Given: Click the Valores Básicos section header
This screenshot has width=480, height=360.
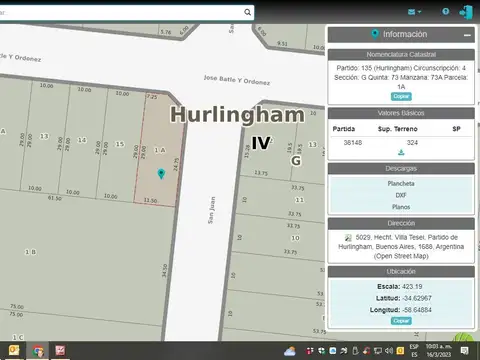Looking at the screenshot, I should click(401, 113).
